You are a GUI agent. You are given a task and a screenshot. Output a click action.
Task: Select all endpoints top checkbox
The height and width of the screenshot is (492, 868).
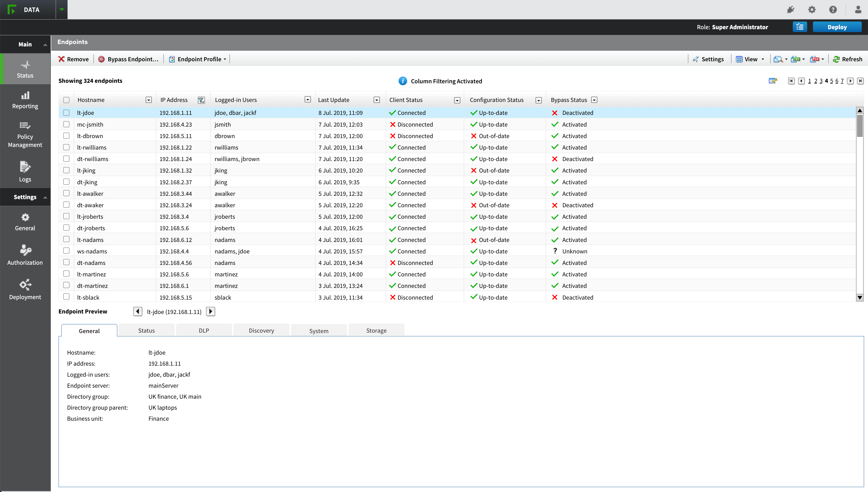67,100
